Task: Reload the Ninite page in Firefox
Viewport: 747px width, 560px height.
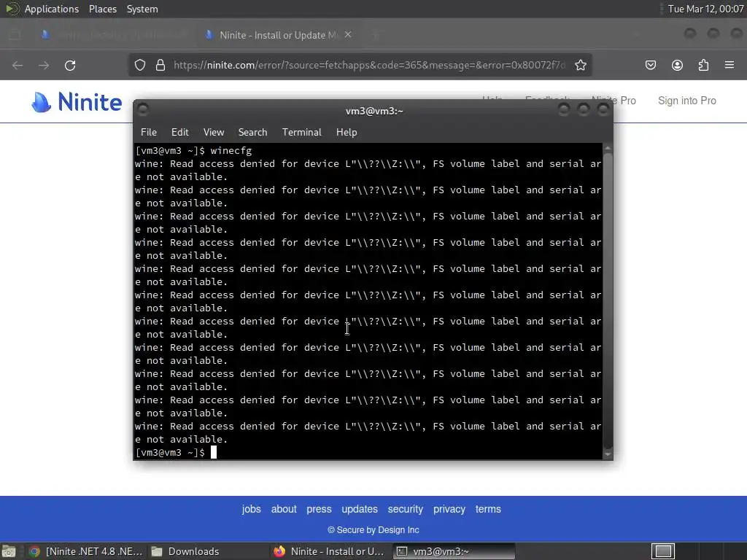Action: tap(70, 65)
